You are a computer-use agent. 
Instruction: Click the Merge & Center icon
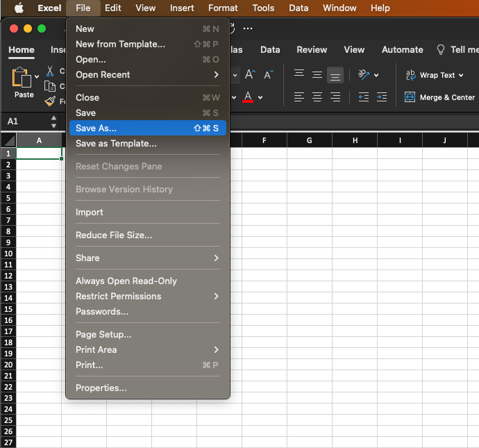point(410,97)
